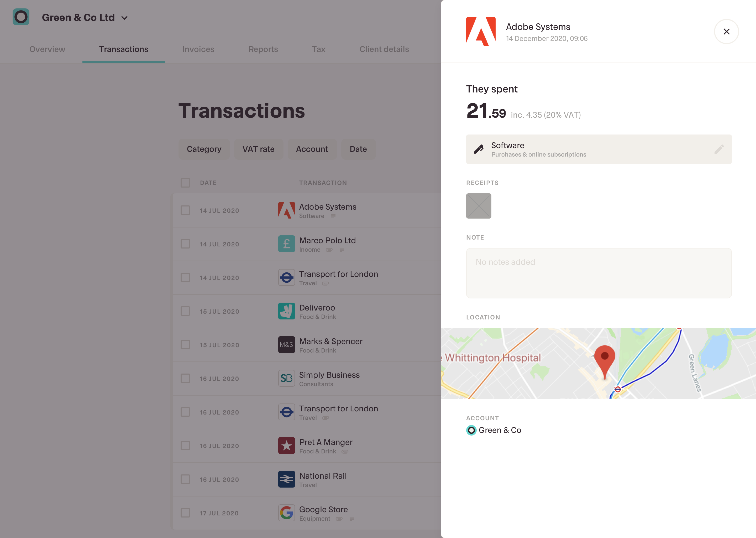Click the note field saying No notes added
Viewport: 756px width, 538px height.
point(598,273)
